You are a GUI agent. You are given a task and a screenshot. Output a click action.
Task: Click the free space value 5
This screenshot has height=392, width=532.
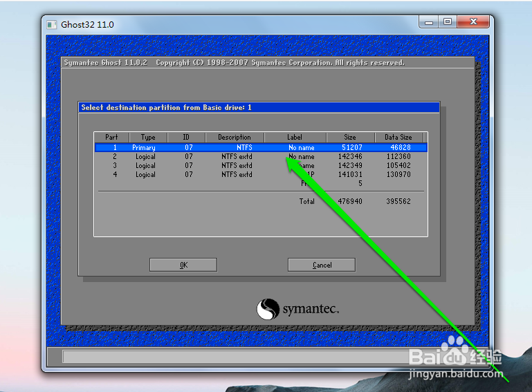click(360, 183)
